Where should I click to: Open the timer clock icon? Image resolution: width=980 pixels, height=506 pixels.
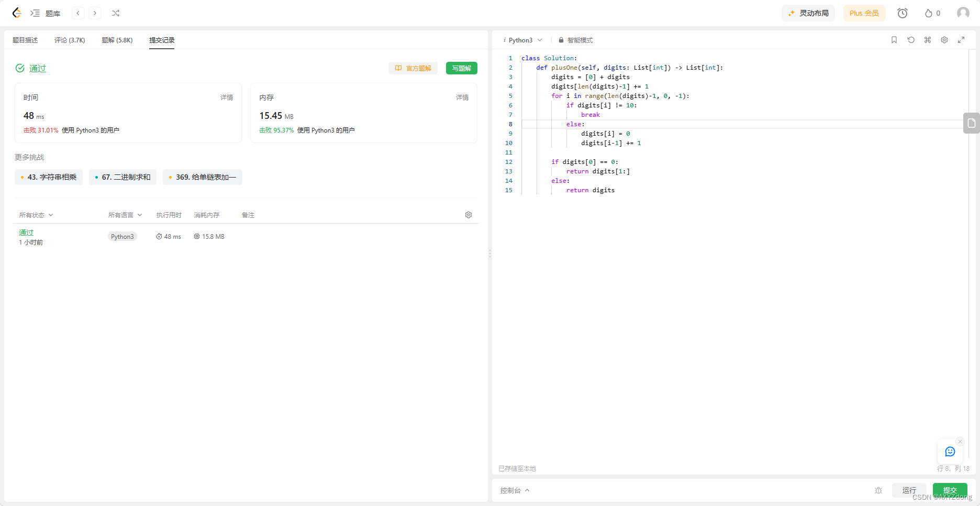click(x=903, y=13)
